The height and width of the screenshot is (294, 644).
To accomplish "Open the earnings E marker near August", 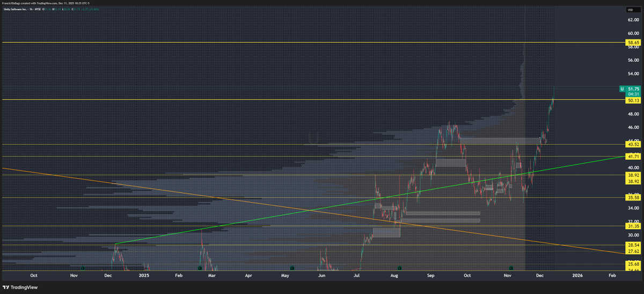I will (x=399, y=267).
